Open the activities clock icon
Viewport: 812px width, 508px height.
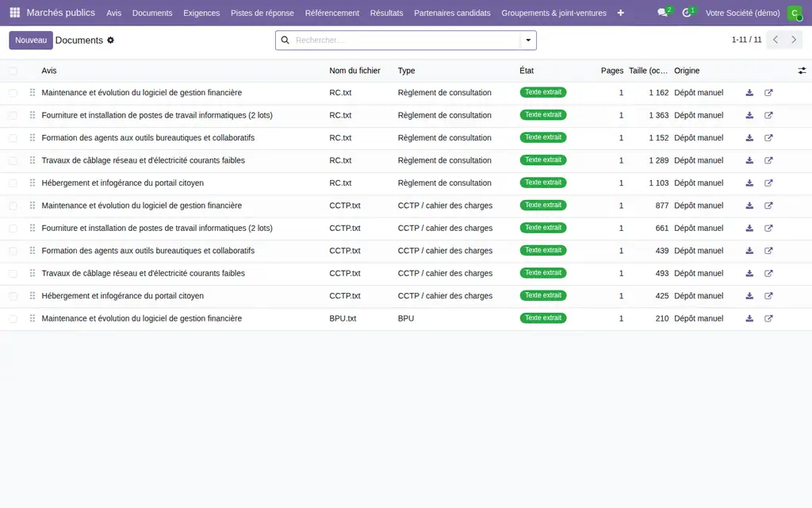point(687,13)
